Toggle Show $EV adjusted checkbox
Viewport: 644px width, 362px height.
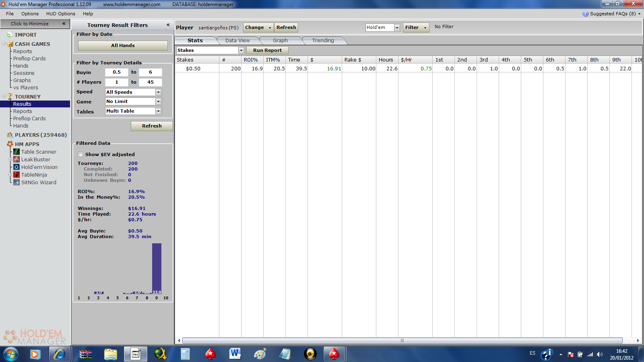click(80, 154)
